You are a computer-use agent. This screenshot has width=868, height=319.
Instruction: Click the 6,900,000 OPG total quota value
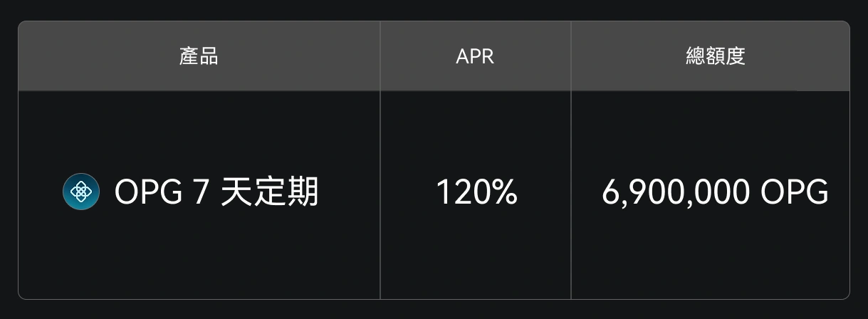(715, 192)
